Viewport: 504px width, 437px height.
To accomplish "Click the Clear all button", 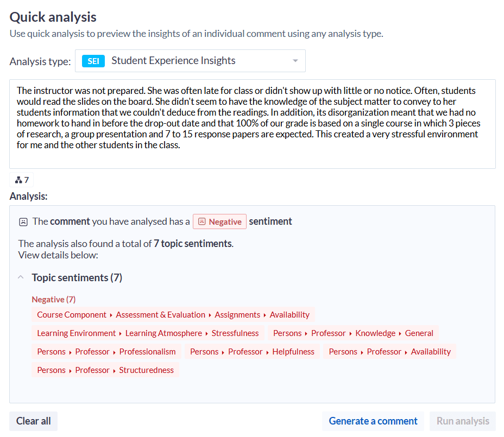I will click(x=33, y=421).
